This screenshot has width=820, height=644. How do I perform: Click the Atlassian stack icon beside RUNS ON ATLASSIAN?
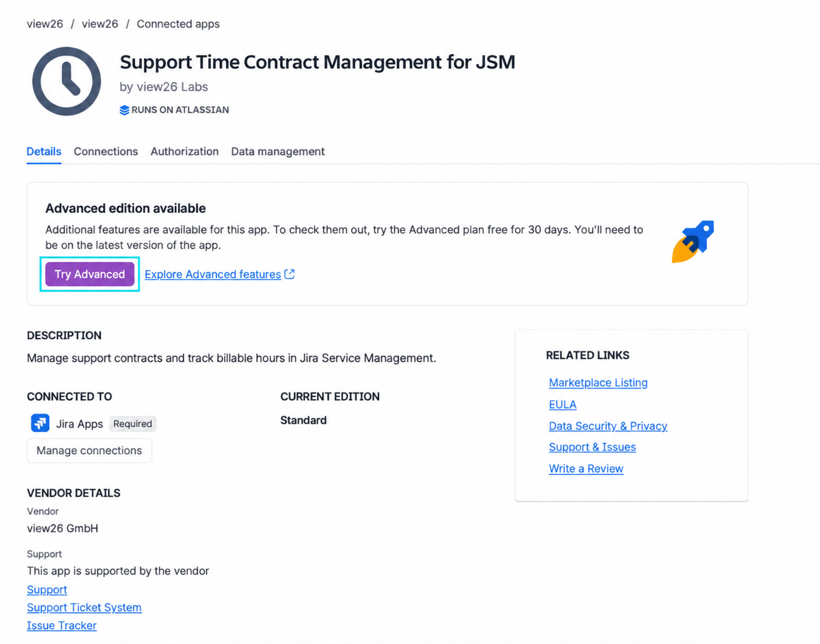(124, 110)
